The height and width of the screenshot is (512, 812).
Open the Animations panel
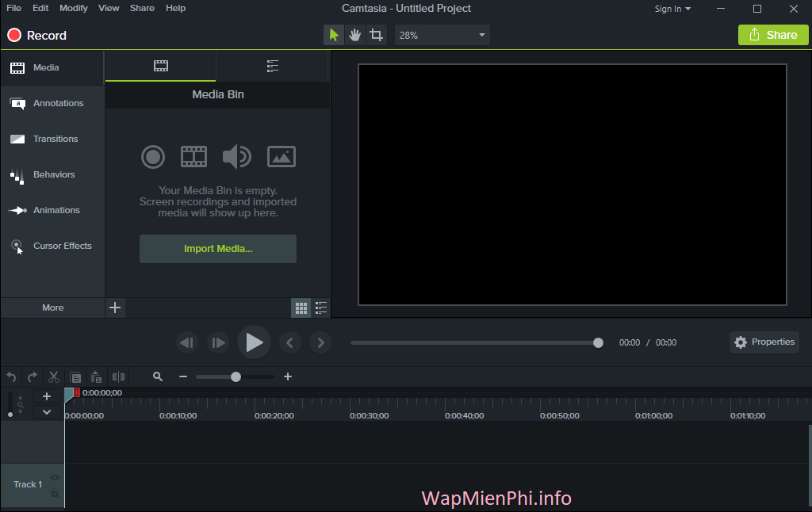[52, 210]
